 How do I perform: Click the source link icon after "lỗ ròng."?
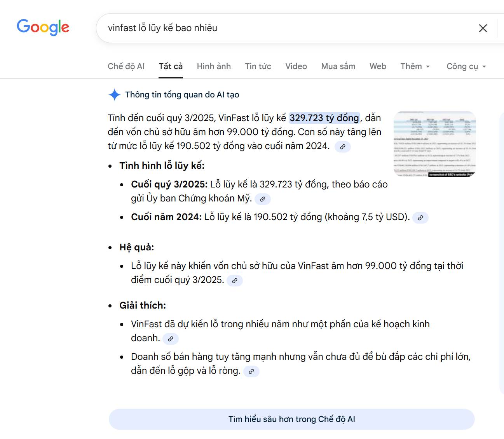[251, 371]
